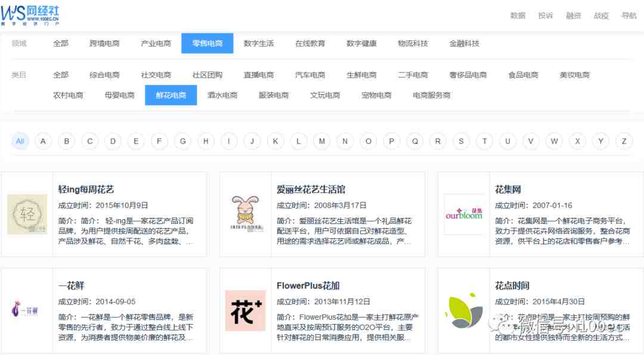Open the 一花鲜 company title

coord(72,286)
